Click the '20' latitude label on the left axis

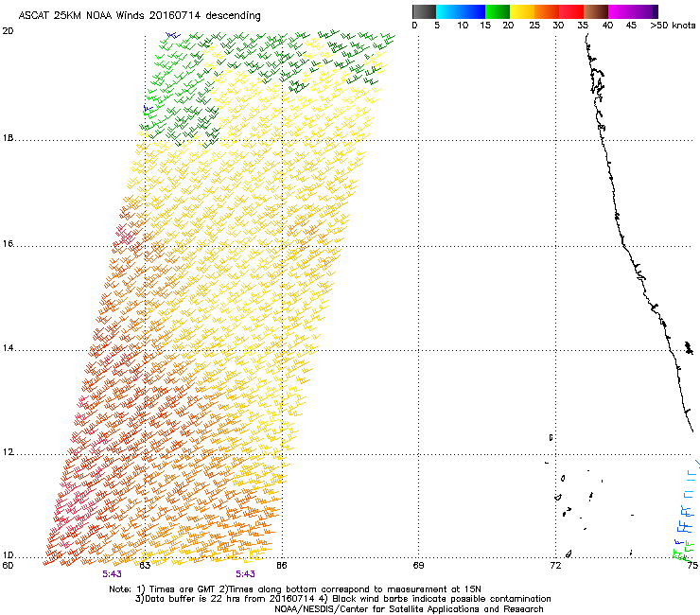pos(8,31)
